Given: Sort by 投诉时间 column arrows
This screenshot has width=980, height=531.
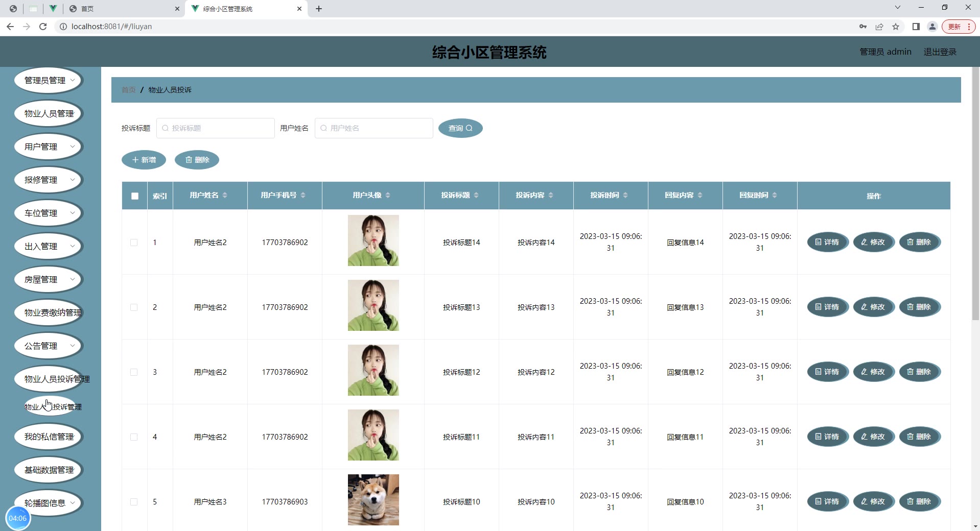Looking at the screenshot, I should (625, 195).
